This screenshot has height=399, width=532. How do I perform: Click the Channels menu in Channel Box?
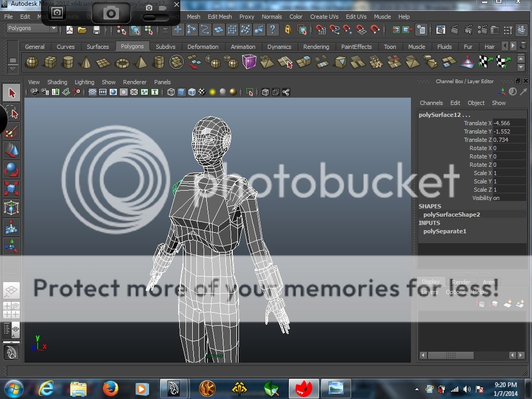pos(431,103)
